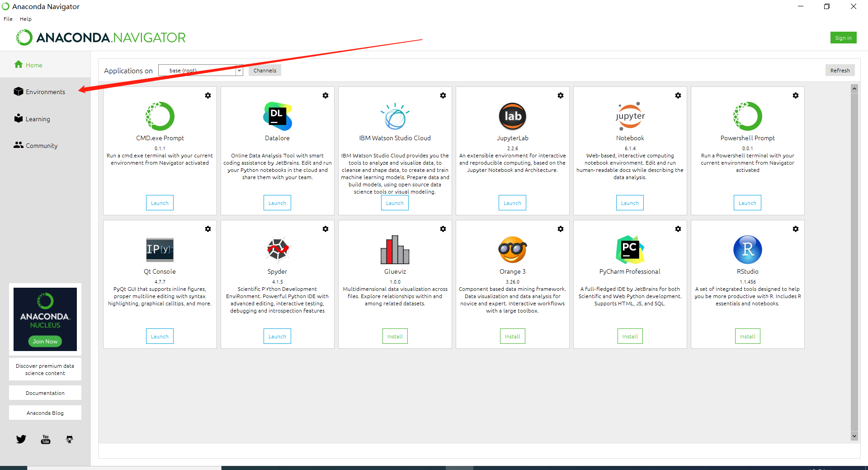868x470 pixels.
Task: Open the Learning tab
Action: pos(32,119)
